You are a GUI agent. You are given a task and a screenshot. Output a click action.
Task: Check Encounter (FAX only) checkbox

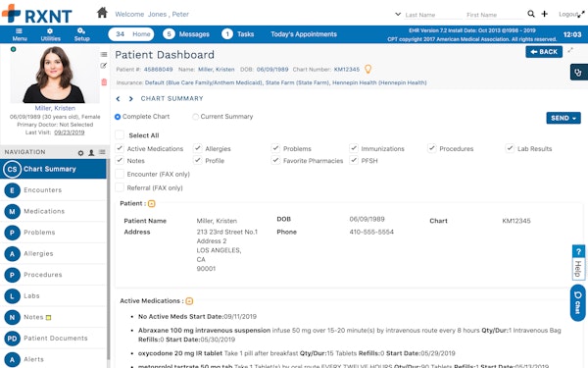pos(120,174)
